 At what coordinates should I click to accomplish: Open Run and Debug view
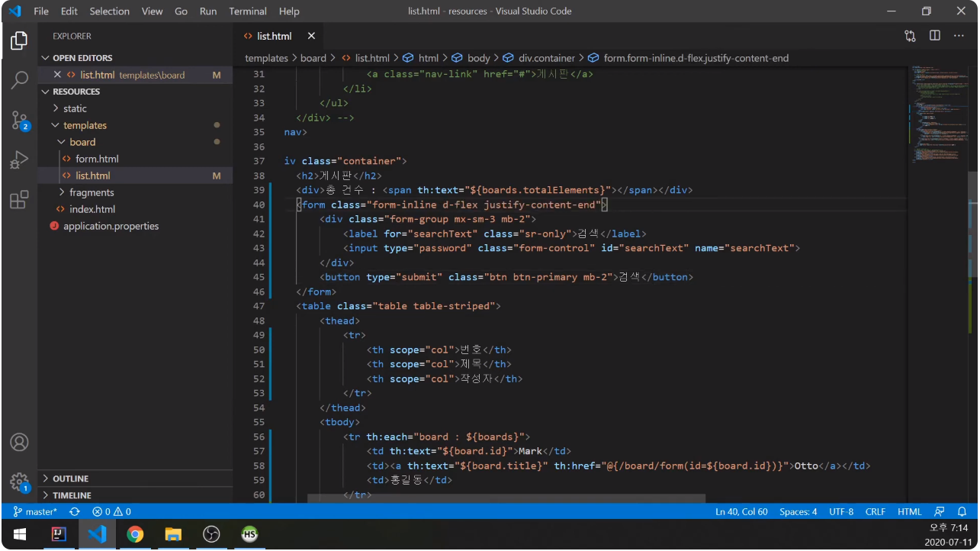pos(19,160)
